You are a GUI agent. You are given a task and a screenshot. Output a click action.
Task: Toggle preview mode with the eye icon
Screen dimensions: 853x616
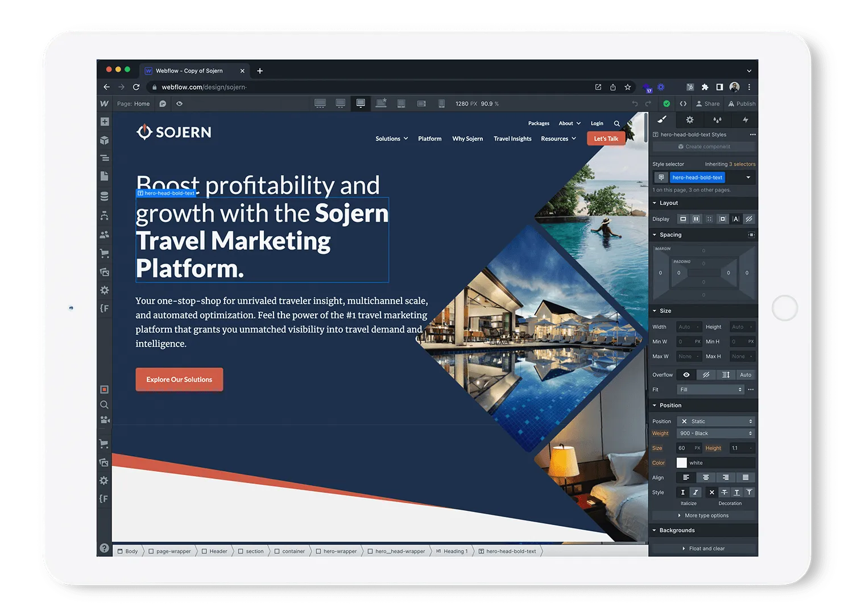179,103
